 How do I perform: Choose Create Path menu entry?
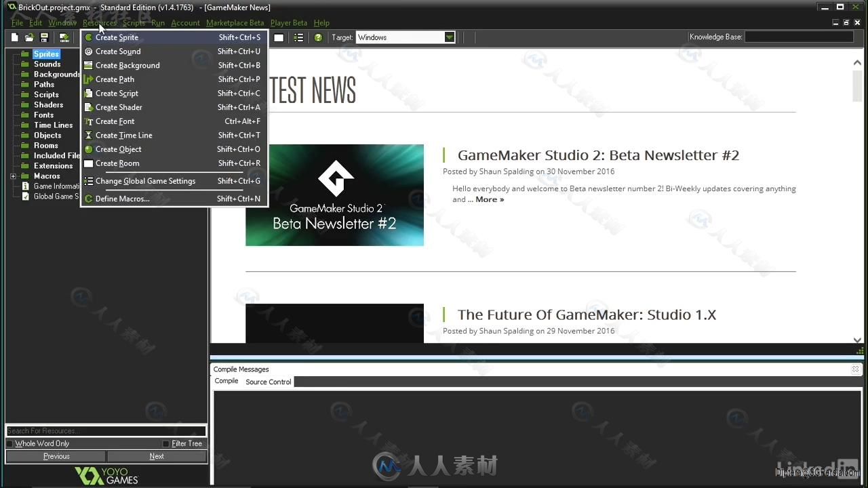pyautogui.click(x=174, y=79)
